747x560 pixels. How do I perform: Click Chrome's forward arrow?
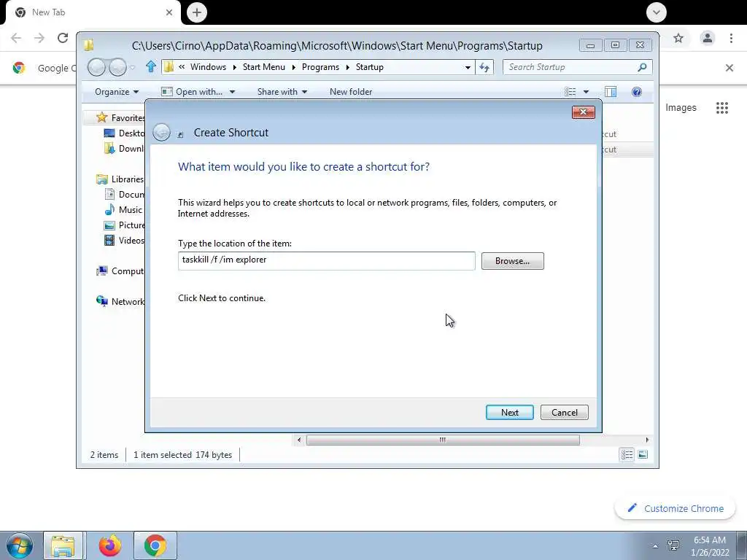point(39,38)
